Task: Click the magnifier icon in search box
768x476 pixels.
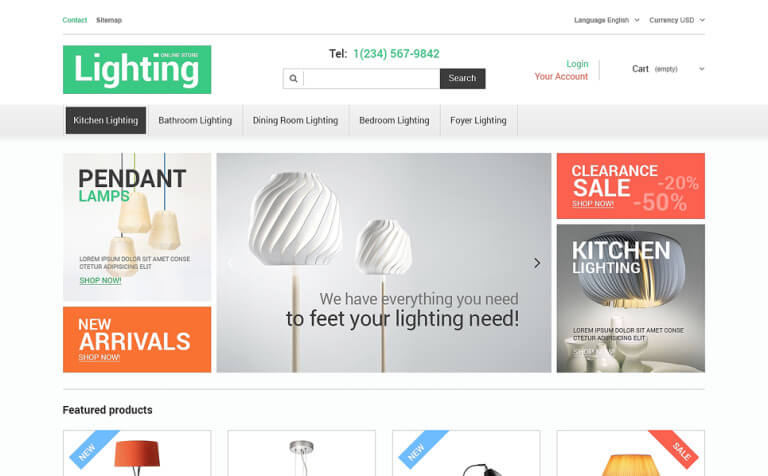Action: point(293,78)
